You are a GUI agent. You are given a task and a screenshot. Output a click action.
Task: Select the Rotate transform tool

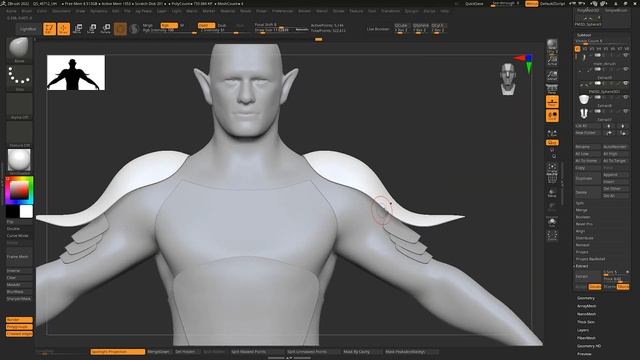(x=106, y=29)
